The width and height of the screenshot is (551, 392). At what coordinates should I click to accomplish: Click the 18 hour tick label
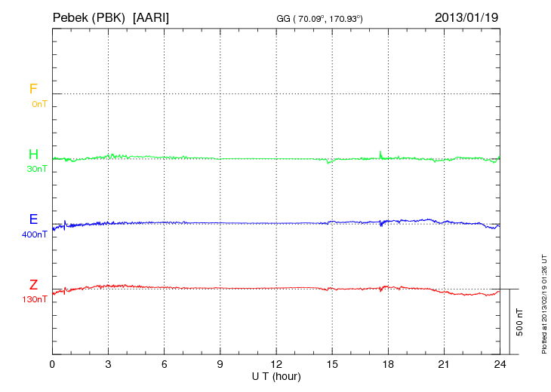pos(388,364)
